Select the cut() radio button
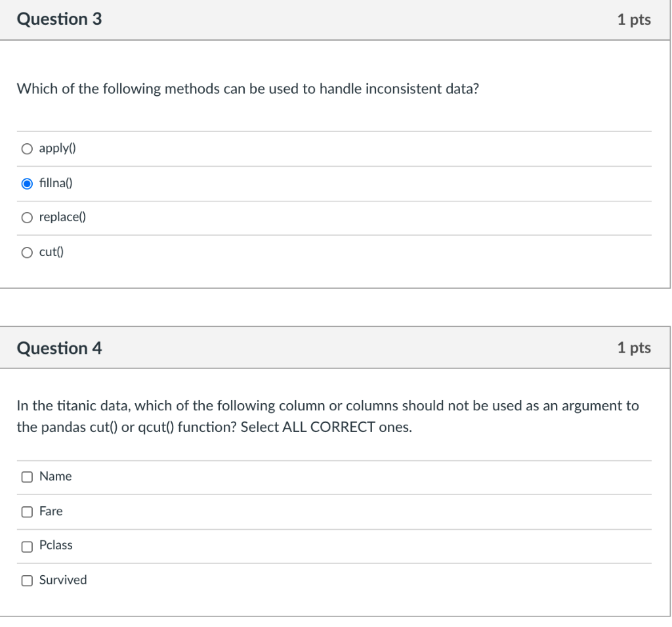The height and width of the screenshot is (627, 672). 27,251
